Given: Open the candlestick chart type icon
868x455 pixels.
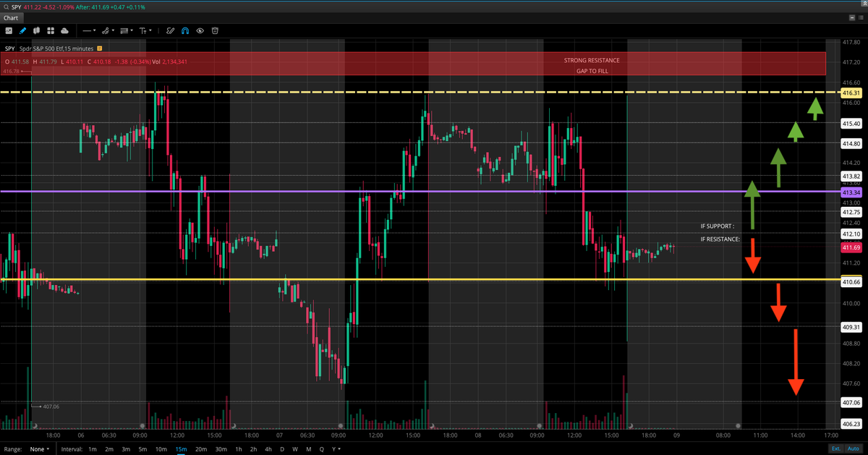Looking at the screenshot, I should (36, 31).
